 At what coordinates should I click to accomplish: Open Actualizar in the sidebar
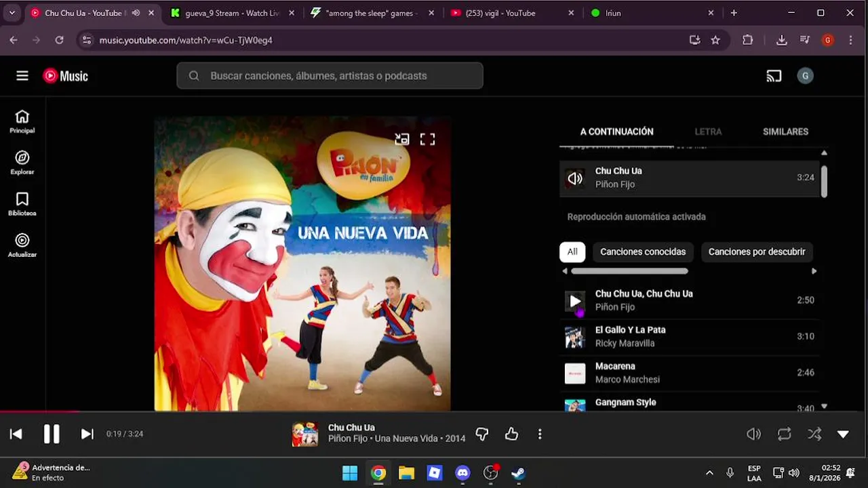pos(22,245)
